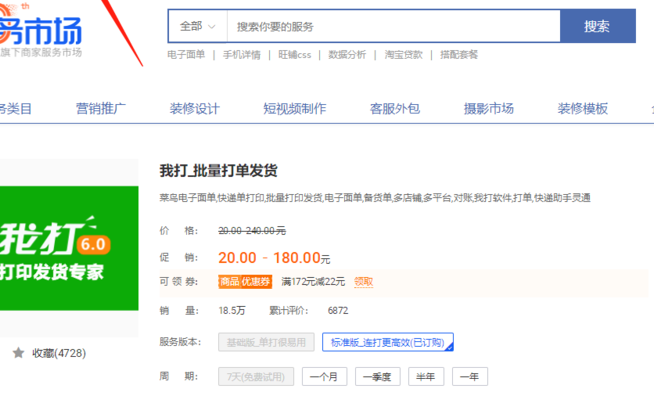654x400 pixels.
Task: Click the 20.00 - 180.00元 promotion price
Action: point(274,258)
